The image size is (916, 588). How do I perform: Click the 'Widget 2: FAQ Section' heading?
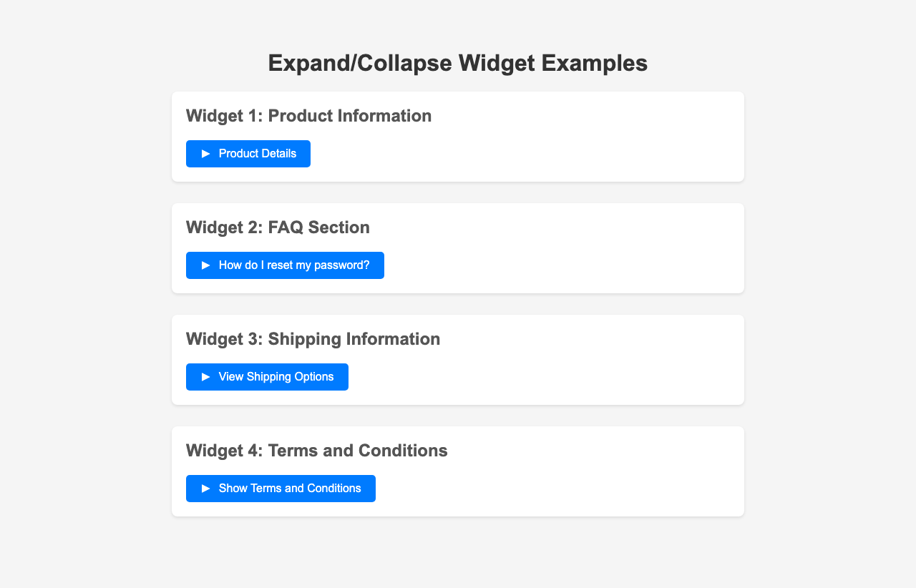point(278,227)
